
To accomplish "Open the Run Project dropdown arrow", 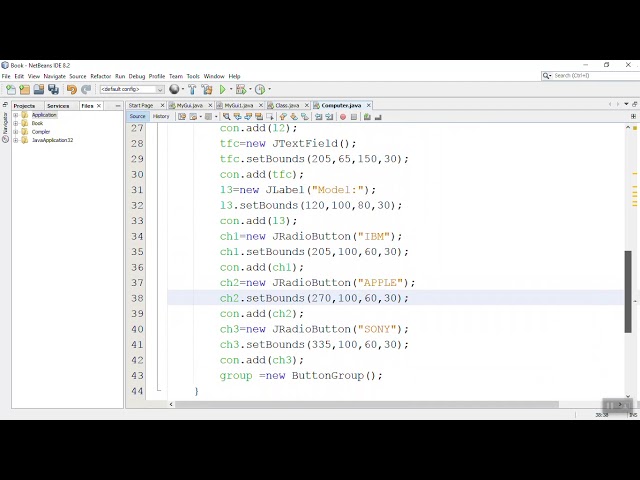I will [231, 89].
